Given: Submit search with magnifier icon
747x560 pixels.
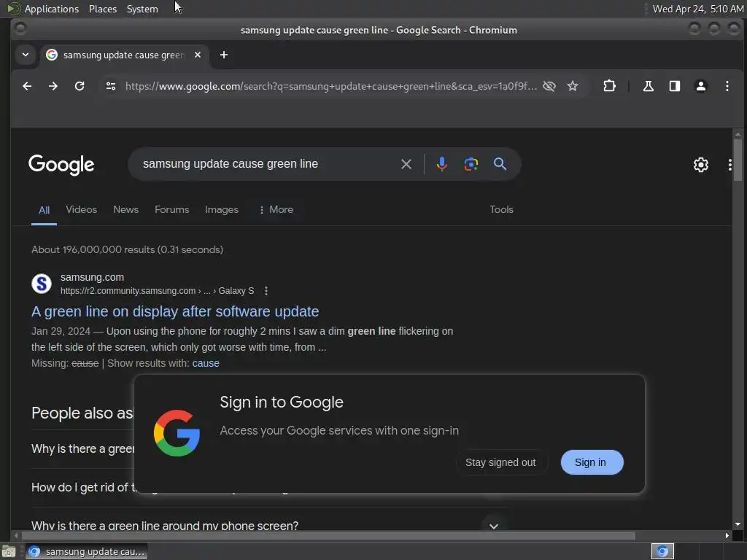Looking at the screenshot, I should point(500,164).
